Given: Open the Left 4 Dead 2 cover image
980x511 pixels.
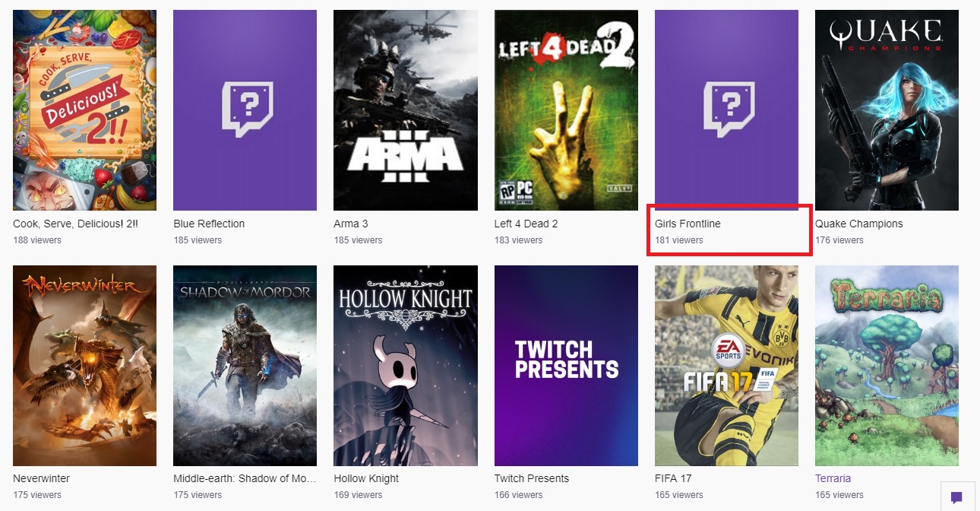Looking at the screenshot, I should click(566, 110).
